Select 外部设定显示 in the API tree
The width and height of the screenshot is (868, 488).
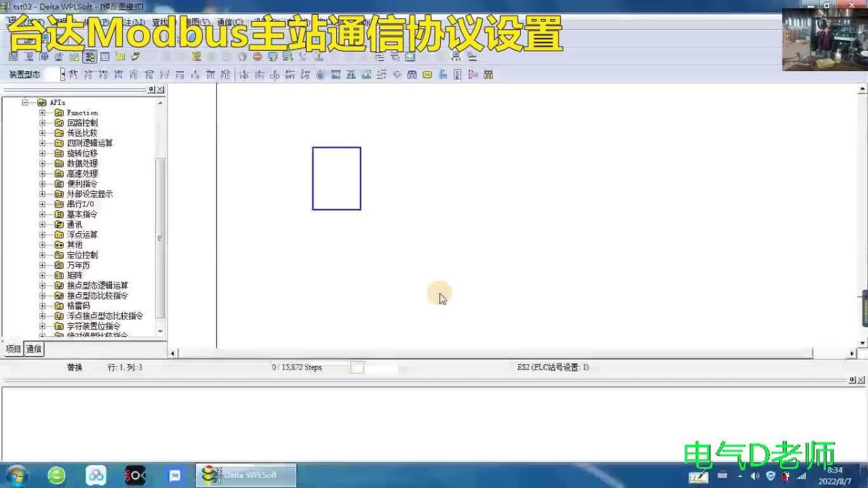pyautogui.click(x=90, y=194)
